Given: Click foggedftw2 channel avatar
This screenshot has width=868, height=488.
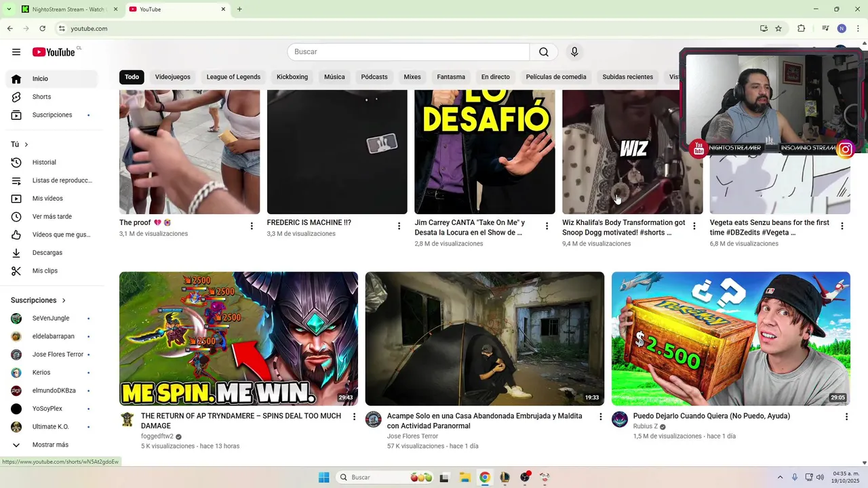Looking at the screenshot, I should point(127,420).
